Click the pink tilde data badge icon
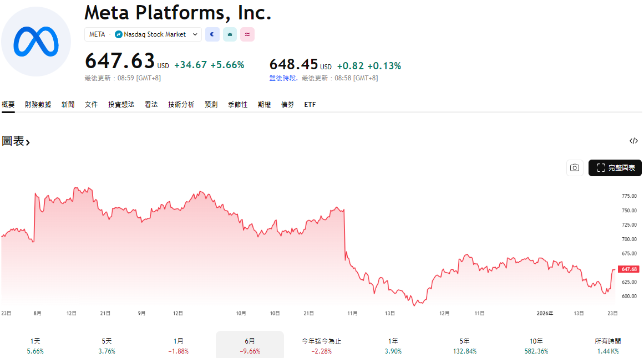The image size is (644, 358). point(247,34)
